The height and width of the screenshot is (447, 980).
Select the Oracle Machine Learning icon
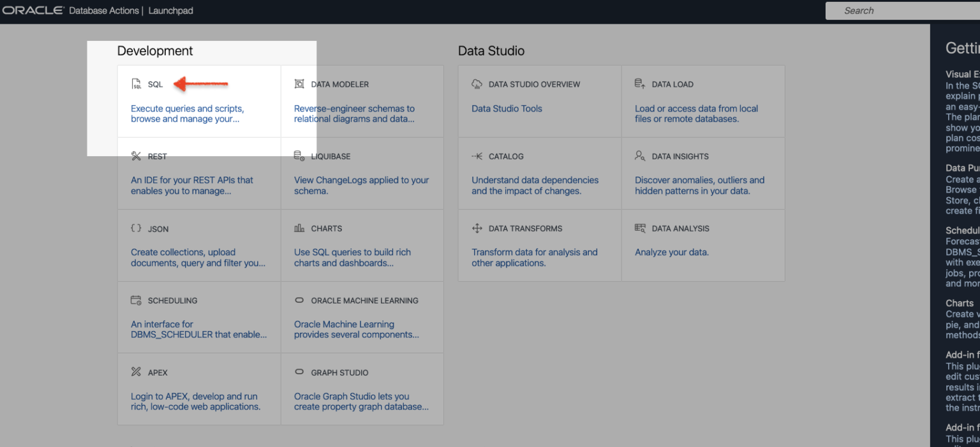pyautogui.click(x=300, y=300)
